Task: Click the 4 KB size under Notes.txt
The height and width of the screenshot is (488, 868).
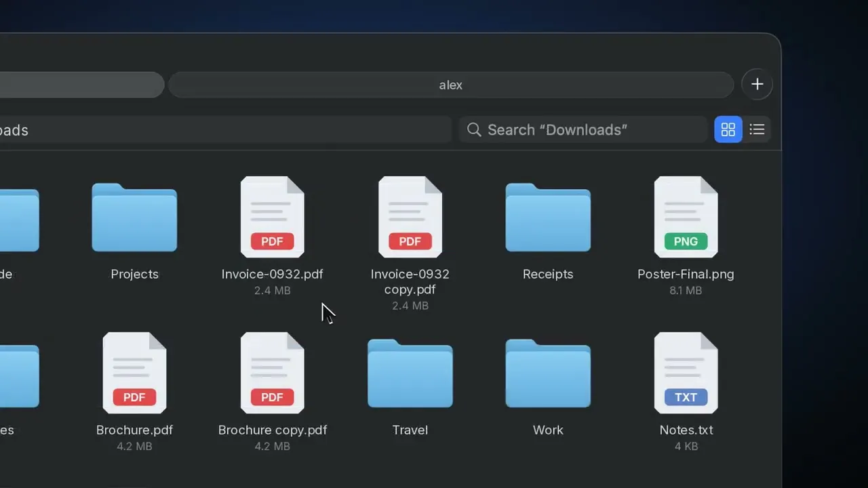Action: pyautogui.click(x=686, y=446)
